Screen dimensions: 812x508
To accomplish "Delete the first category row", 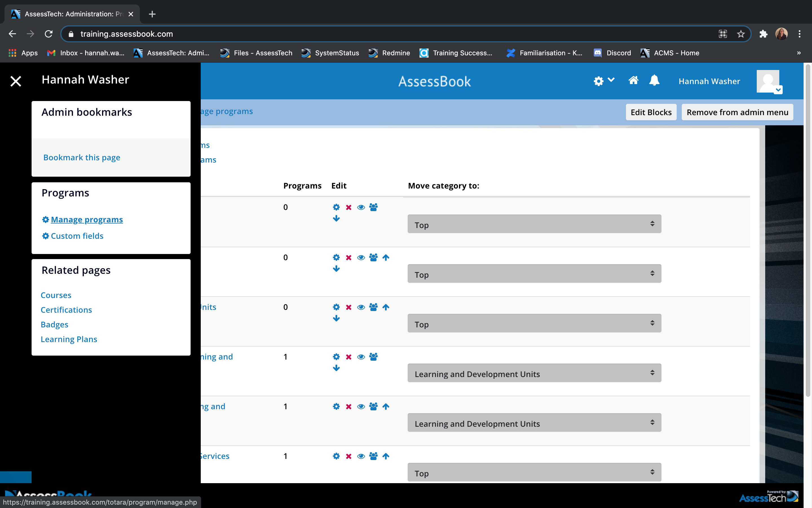I will click(348, 207).
